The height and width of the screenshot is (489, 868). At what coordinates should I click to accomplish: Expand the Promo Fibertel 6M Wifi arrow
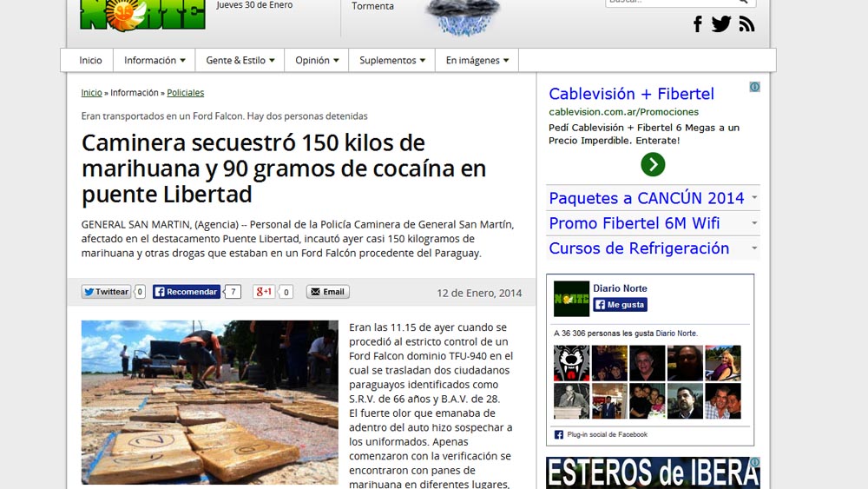pos(754,222)
